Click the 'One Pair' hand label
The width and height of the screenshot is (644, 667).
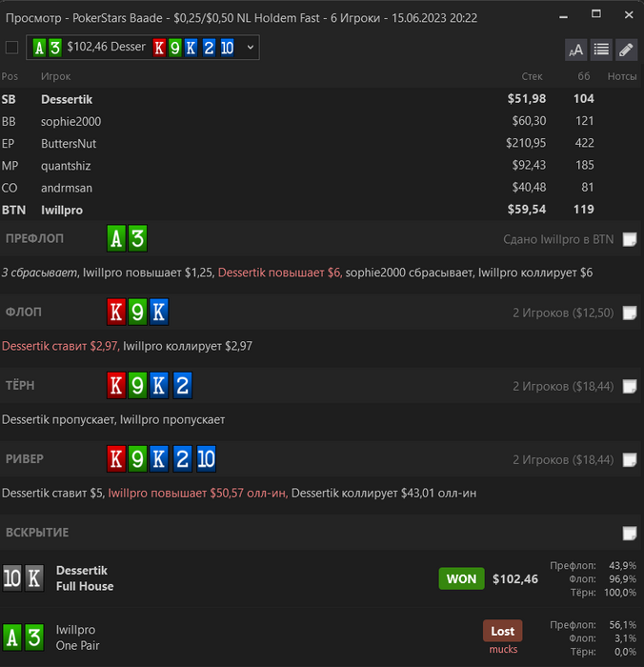pos(77,645)
